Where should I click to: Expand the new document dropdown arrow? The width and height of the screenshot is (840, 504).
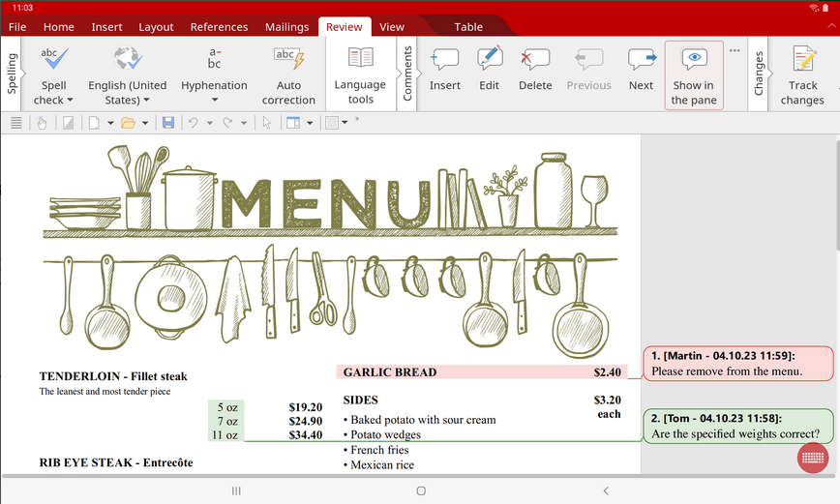coord(110,123)
